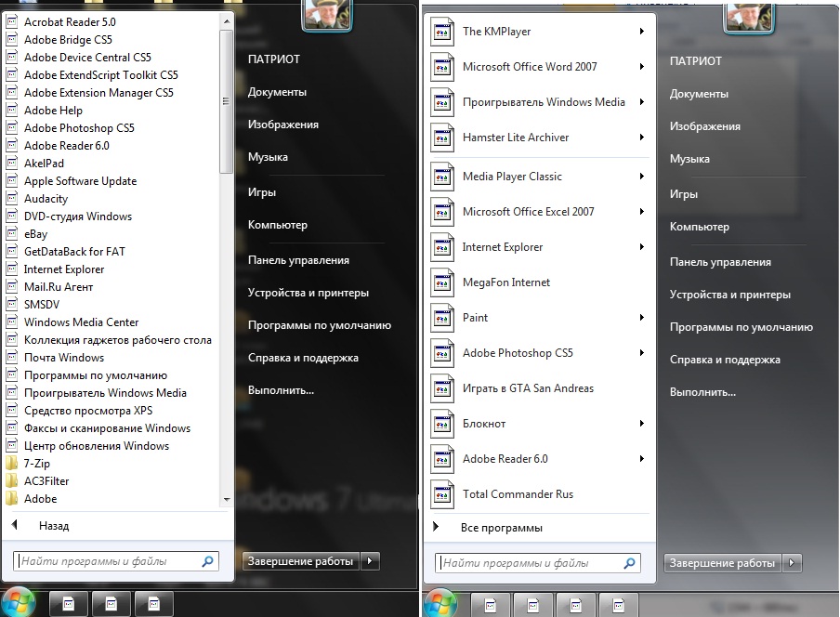Click the Adobe folder icon

coord(12,499)
